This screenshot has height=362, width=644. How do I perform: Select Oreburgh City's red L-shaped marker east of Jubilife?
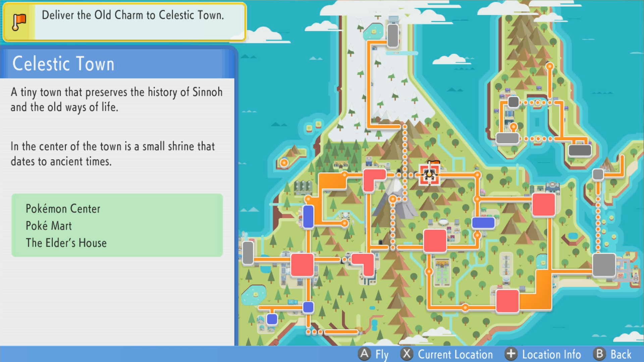tap(363, 264)
